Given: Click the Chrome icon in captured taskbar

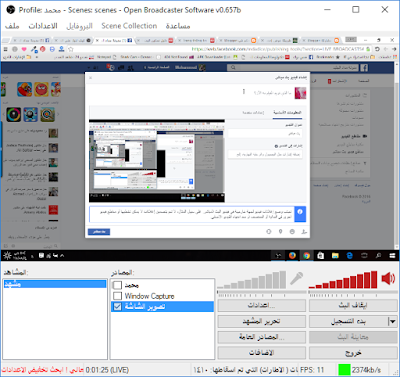Looking at the screenshot, I should tap(306, 256).
